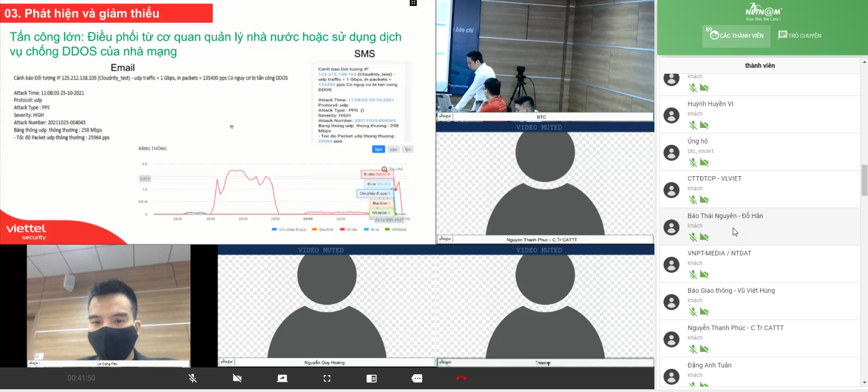Click muted microphone icon for CTTĐTCP - VLVIET
The width and height of the screenshot is (868, 392).
693,200
